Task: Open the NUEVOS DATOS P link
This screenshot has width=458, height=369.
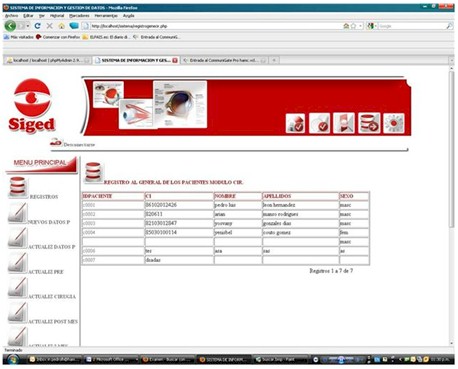Action: 49,222
